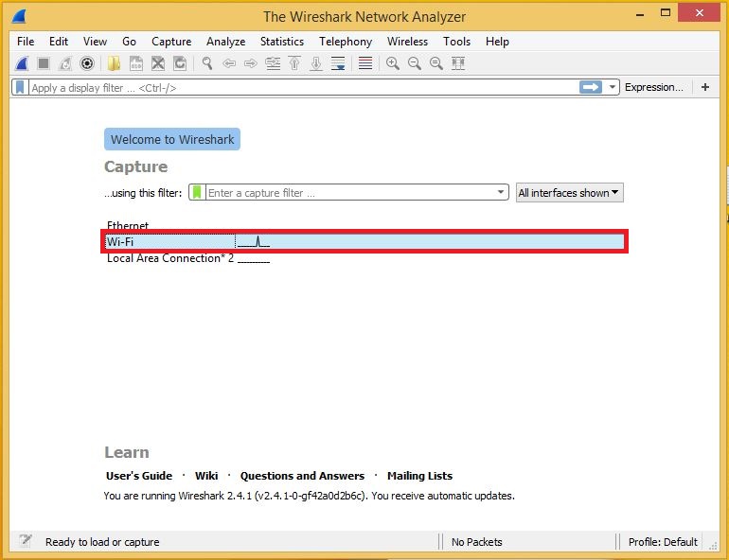
Task: Click the No Packets status text
Action: (x=477, y=542)
